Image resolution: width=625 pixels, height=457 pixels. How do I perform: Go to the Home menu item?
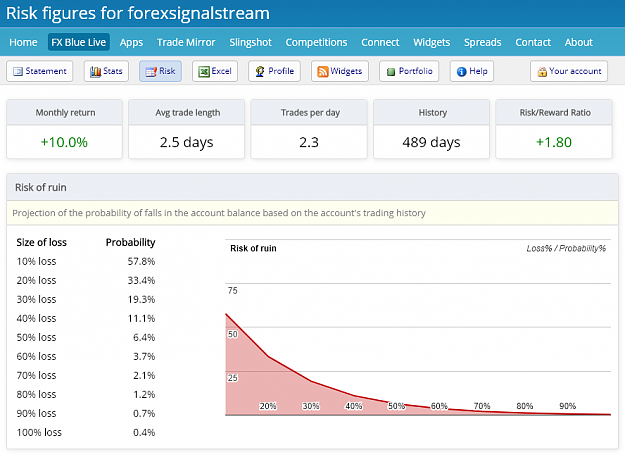pyautogui.click(x=23, y=42)
